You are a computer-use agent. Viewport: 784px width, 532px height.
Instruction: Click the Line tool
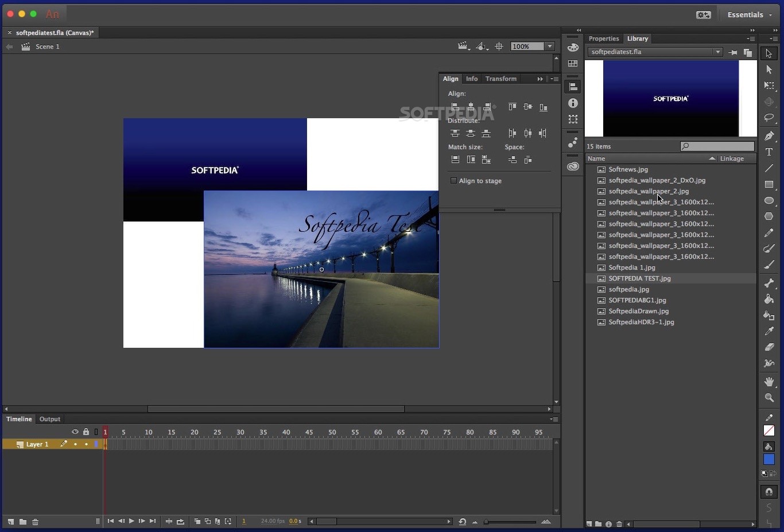(x=769, y=168)
